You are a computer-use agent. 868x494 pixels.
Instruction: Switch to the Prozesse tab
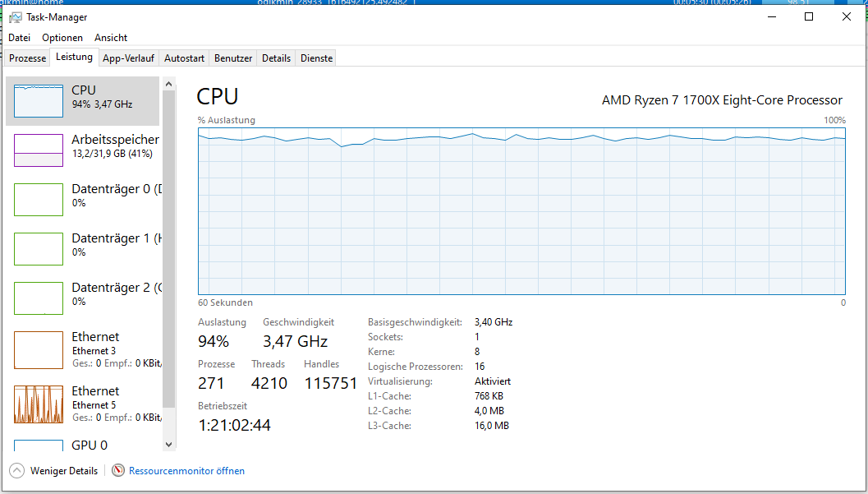[x=28, y=58]
